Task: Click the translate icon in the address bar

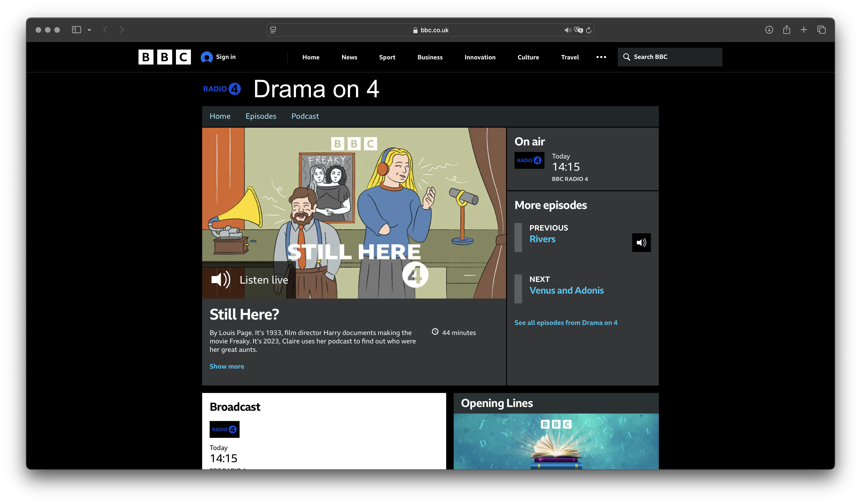Action: click(x=578, y=30)
